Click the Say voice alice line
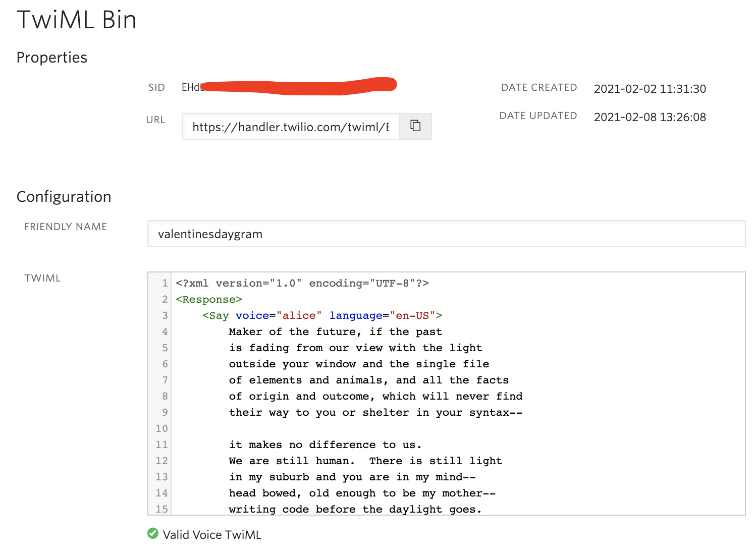Screen dimensions: 756x555 pos(322,315)
